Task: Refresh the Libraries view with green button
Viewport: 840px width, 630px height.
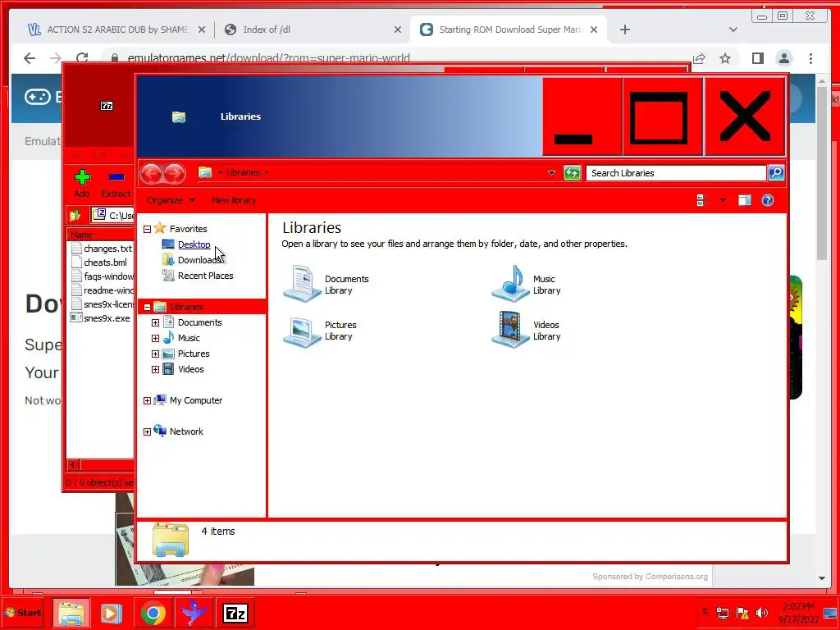Action: (x=572, y=173)
